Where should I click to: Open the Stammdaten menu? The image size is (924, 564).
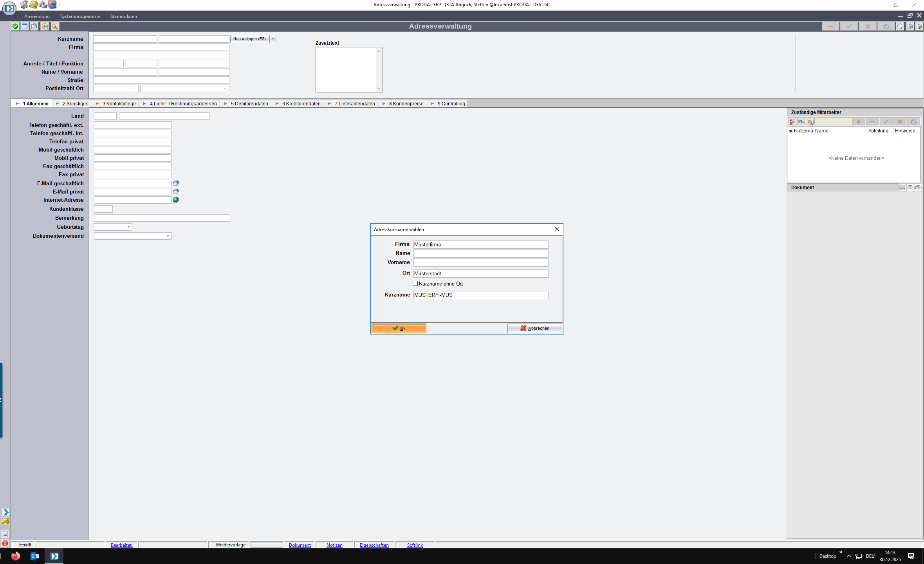click(x=123, y=16)
